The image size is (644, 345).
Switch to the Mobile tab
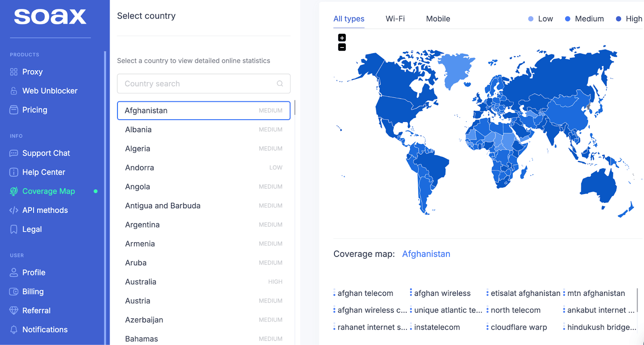tap(438, 19)
